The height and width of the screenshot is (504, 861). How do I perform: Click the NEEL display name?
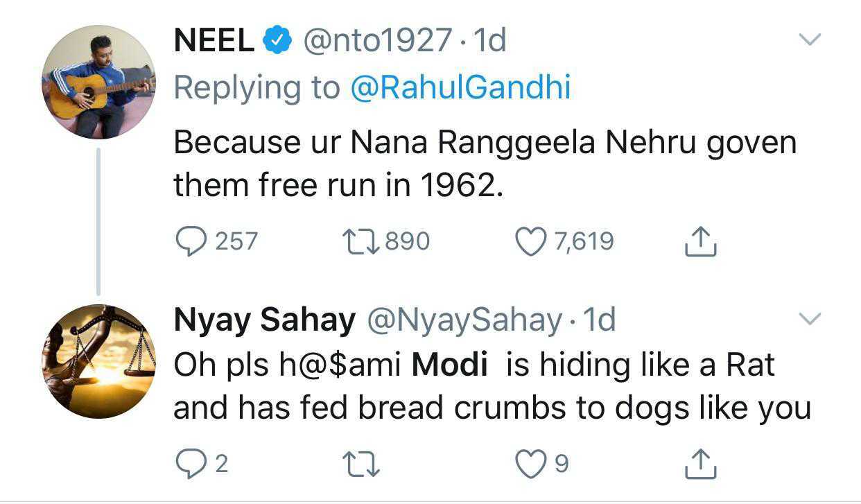(214, 42)
